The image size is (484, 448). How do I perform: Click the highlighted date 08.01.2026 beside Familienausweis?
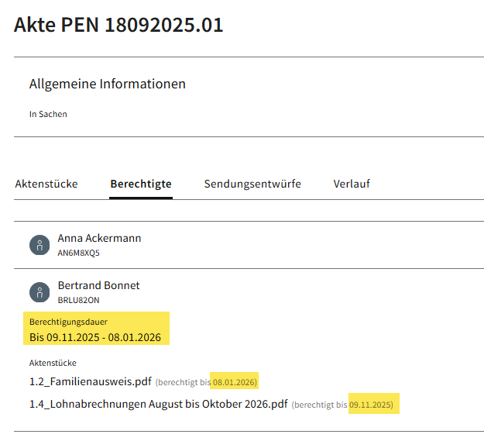tap(234, 382)
